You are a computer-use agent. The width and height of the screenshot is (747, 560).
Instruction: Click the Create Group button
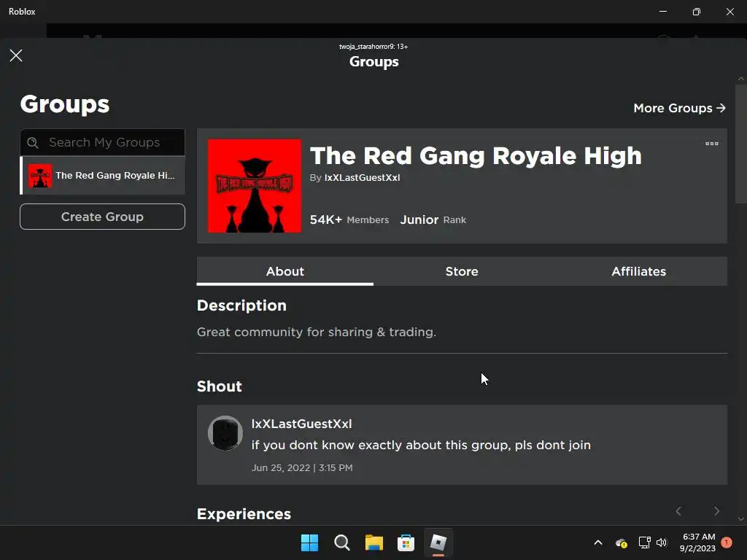[x=102, y=217]
